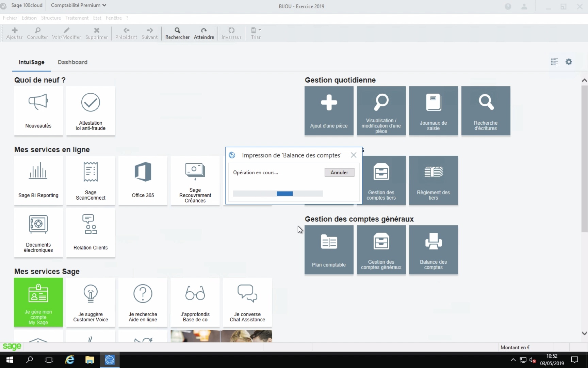Switch to the Dashboard tab
This screenshot has width=588, height=368.
72,62
